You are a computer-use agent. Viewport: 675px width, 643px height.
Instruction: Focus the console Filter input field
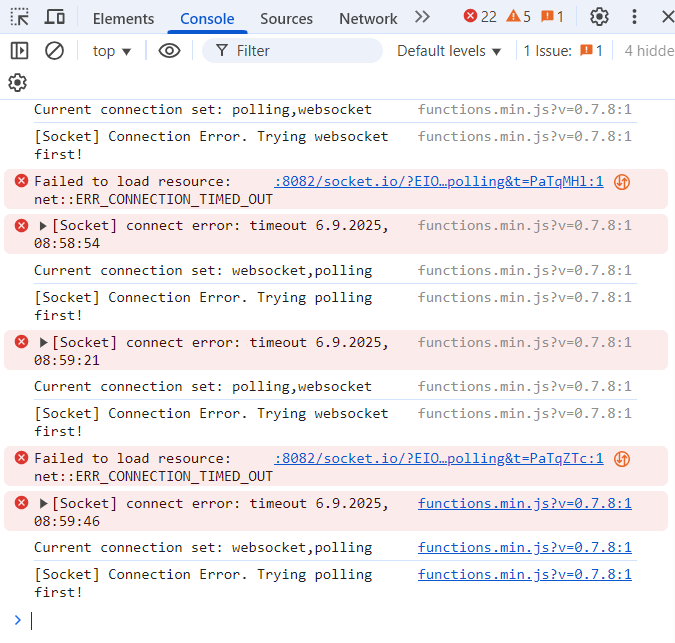click(x=300, y=51)
